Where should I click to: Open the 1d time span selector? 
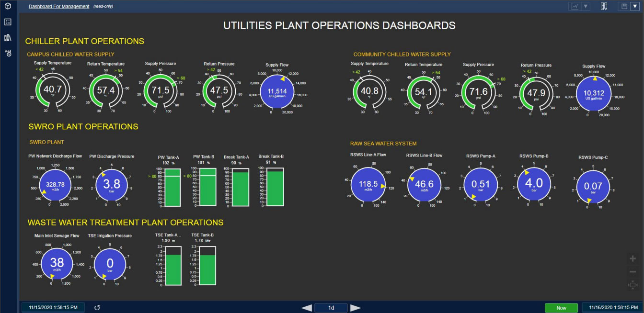click(331, 308)
